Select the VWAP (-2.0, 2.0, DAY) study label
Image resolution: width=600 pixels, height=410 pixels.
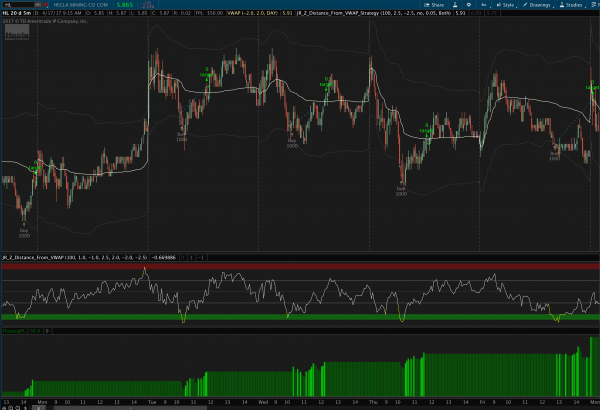pyautogui.click(x=252, y=13)
